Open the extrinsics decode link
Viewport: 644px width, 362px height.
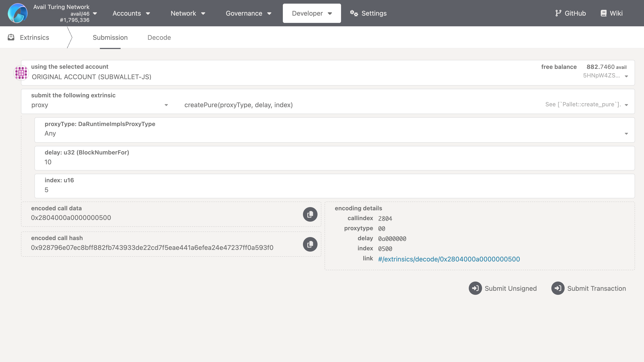(x=449, y=259)
